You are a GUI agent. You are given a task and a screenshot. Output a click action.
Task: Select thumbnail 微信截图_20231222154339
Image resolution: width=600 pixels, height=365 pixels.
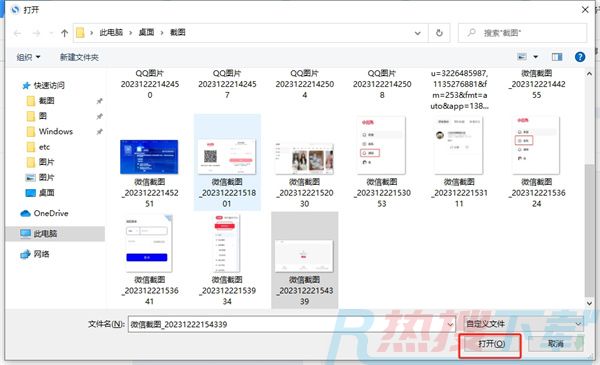[304, 256]
